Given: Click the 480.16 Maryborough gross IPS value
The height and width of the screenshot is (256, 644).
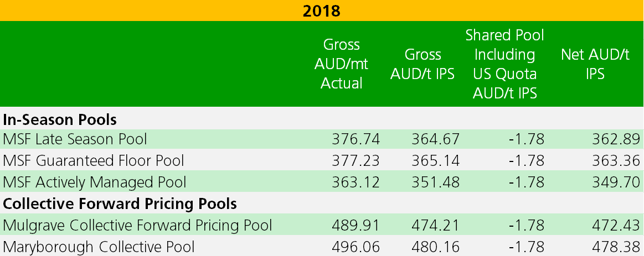Looking at the screenshot, I should point(436,247).
